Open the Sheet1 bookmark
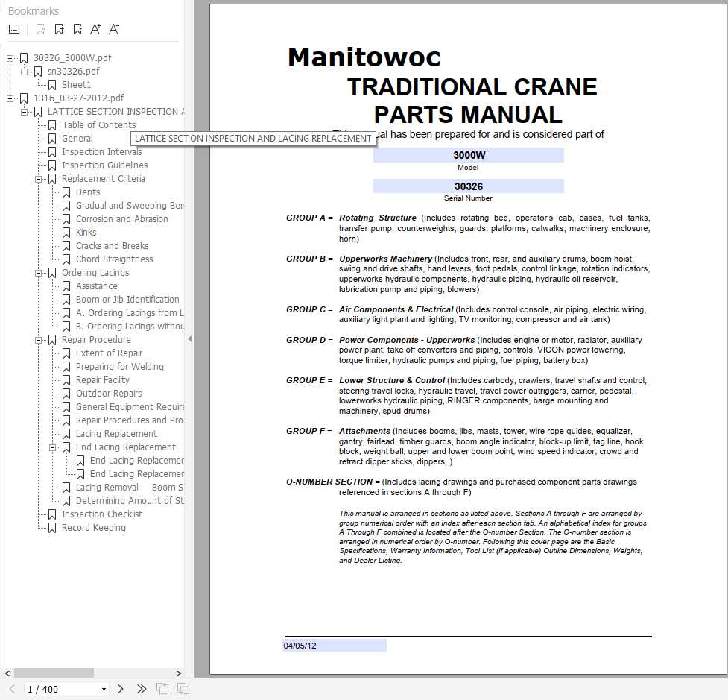Viewport: 728px width, 700px height. (x=76, y=84)
